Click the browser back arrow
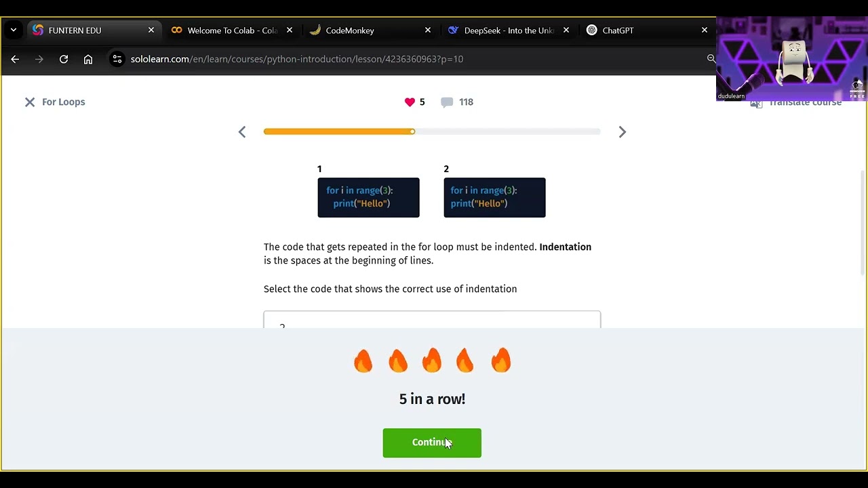The height and width of the screenshot is (488, 868). point(15,59)
